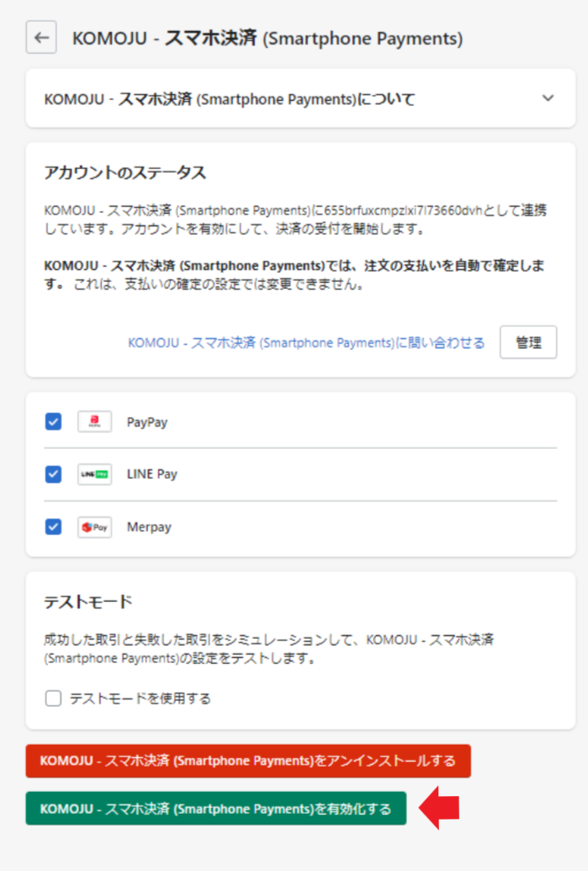Click the Merpay text label
This screenshot has height=871, width=588.
[149, 528]
